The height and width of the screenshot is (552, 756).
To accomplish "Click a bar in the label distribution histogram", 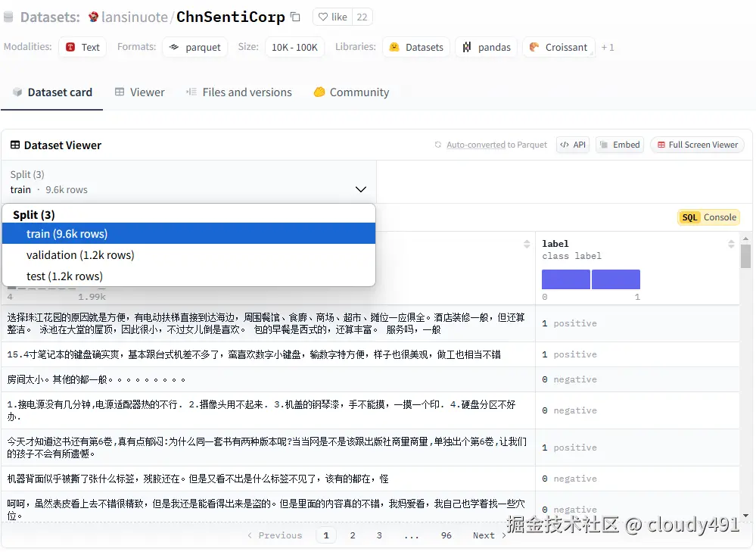I will pos(565,279).
